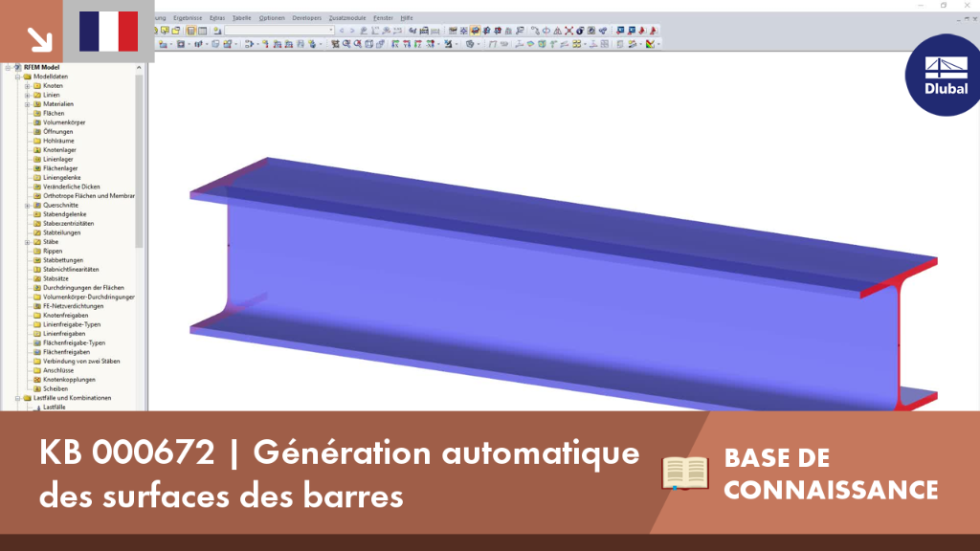
Task: Expand the Knoten tree node
Action: tap(28, 85)
